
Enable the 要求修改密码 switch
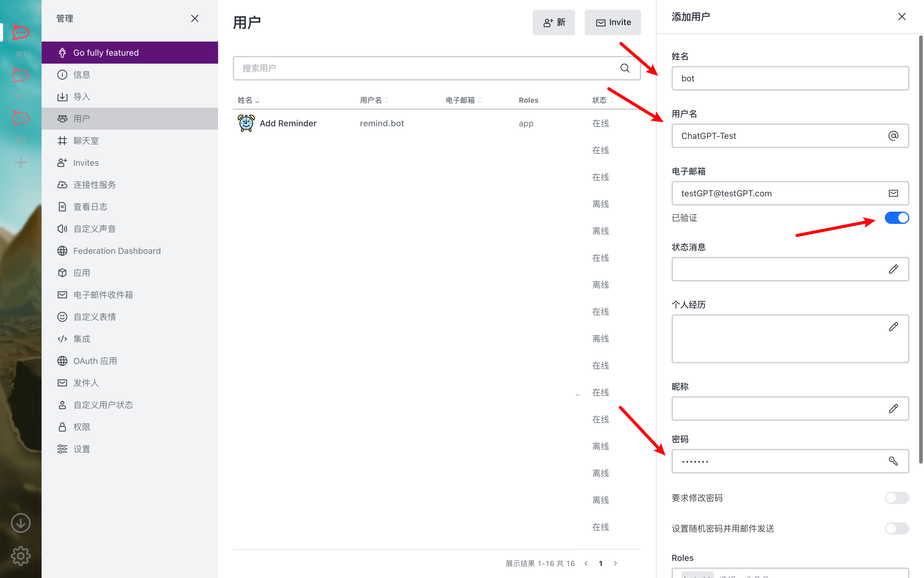pos(897,498)
